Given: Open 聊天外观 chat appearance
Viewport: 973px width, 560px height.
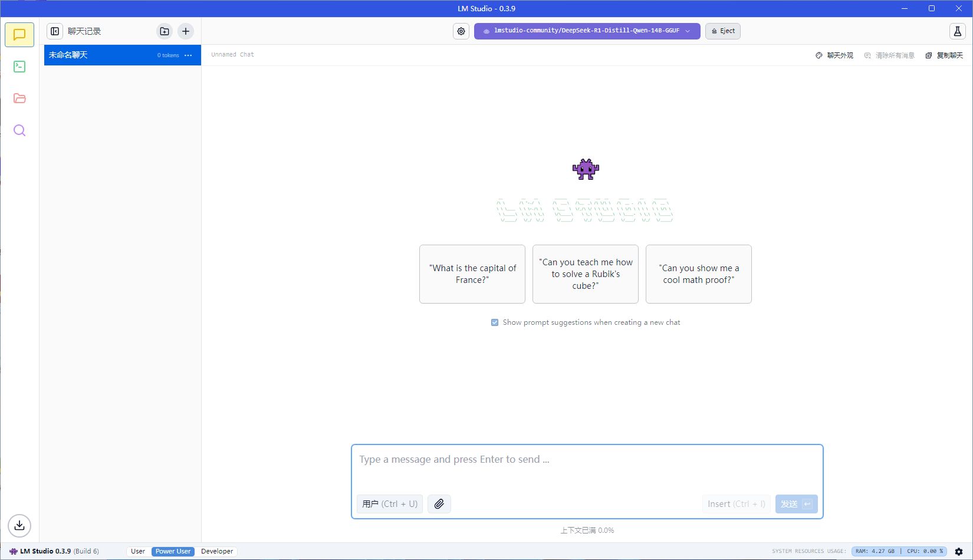Looking at the screenshot, I should 834,55.
